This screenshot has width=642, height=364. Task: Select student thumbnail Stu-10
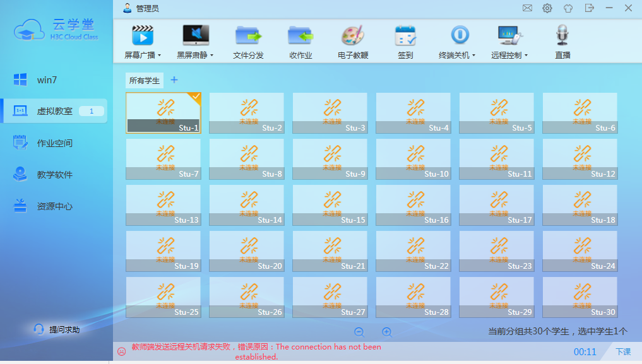(x=413, y=159)
